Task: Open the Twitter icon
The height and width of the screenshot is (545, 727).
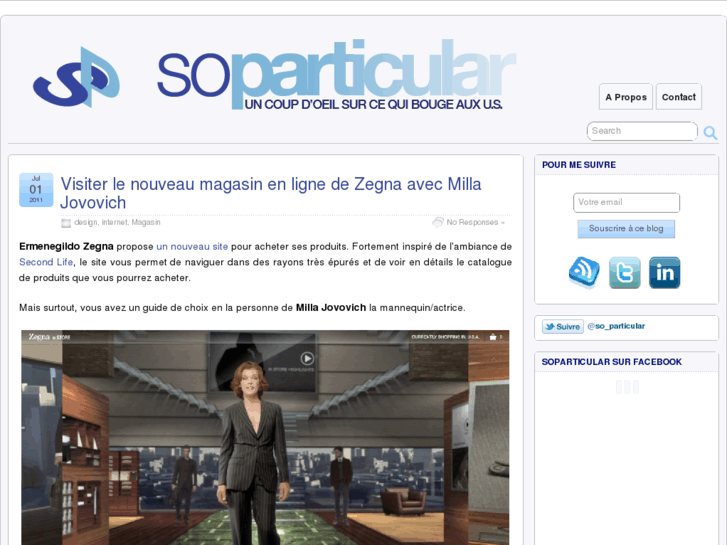Action: point(625,273)
